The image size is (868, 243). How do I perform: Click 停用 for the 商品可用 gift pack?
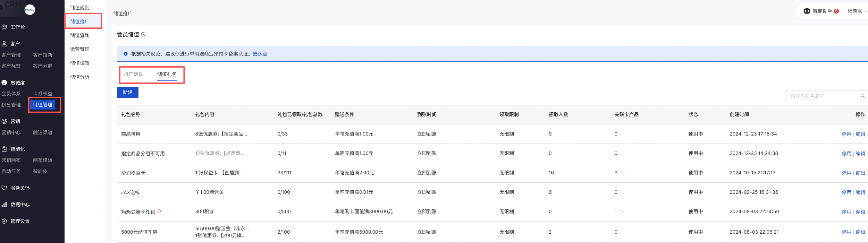(x=846, y=134)
